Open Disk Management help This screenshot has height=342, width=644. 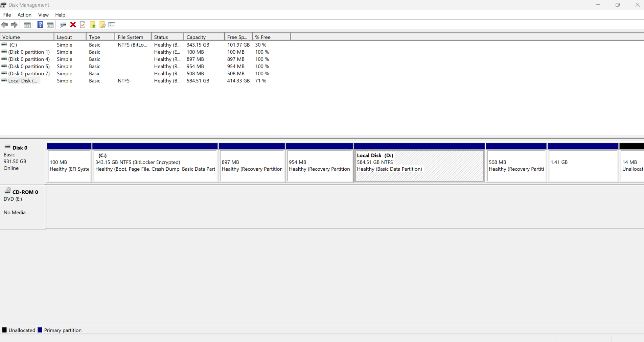40,25
